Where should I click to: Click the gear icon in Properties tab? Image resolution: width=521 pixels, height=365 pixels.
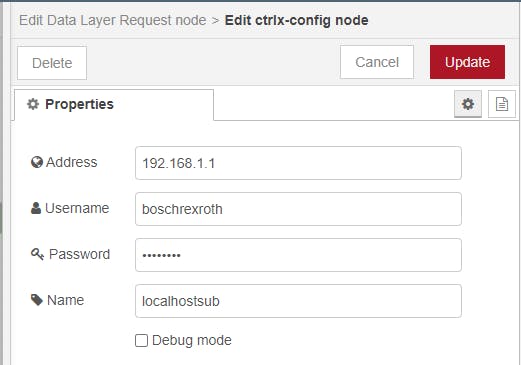[x=33, y=104]
